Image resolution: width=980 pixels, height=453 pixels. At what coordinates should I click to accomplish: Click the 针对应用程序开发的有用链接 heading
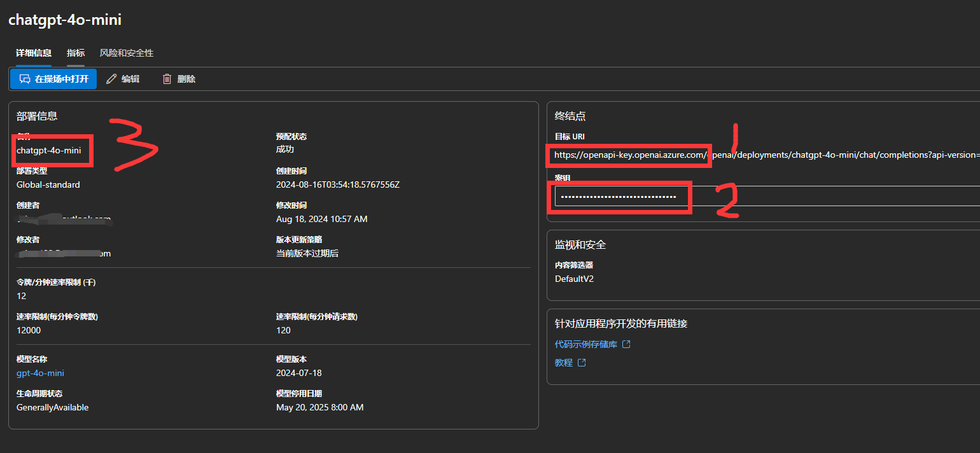click(x=621, y=324)
